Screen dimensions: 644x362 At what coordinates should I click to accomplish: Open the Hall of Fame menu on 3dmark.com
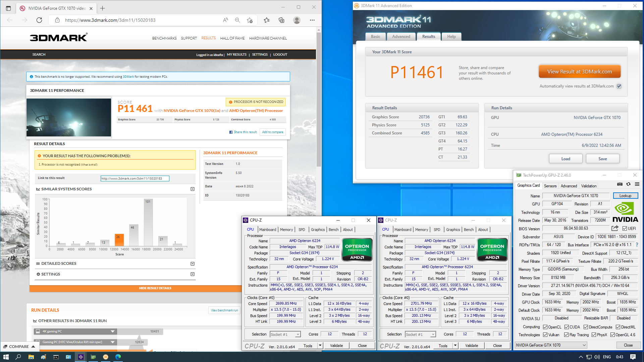point(232,38)
